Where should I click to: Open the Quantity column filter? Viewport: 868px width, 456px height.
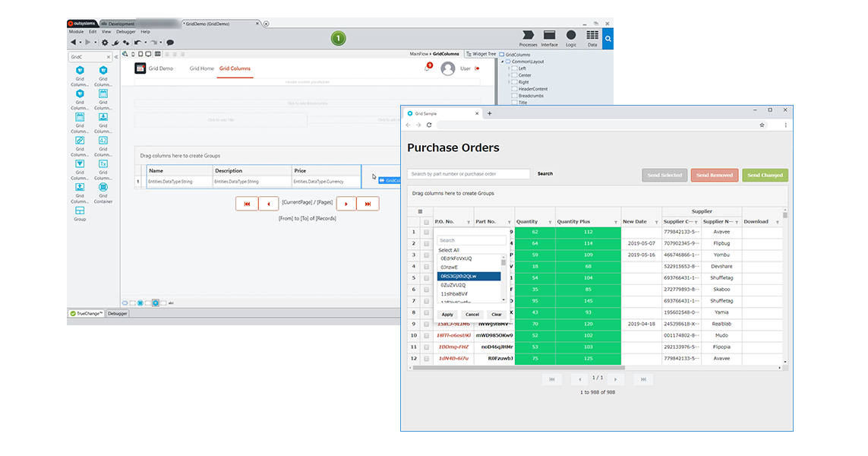click(x=550, y=222)
